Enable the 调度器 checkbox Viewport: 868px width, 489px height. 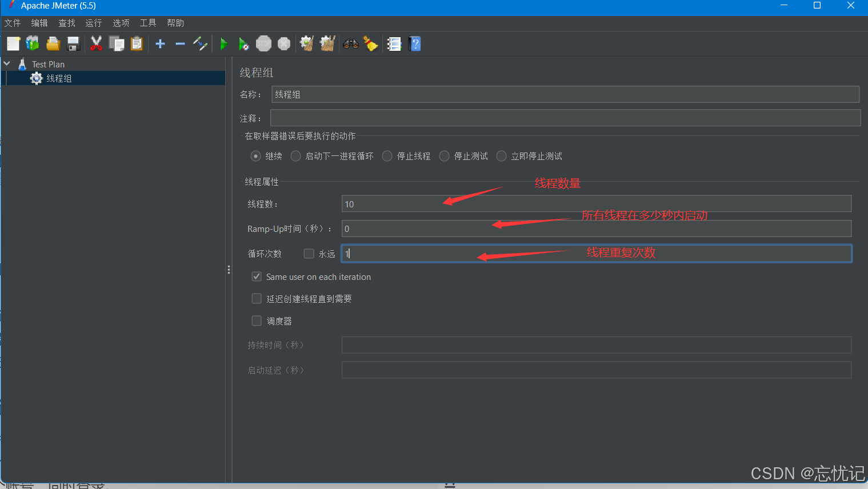tap(257, 321)
